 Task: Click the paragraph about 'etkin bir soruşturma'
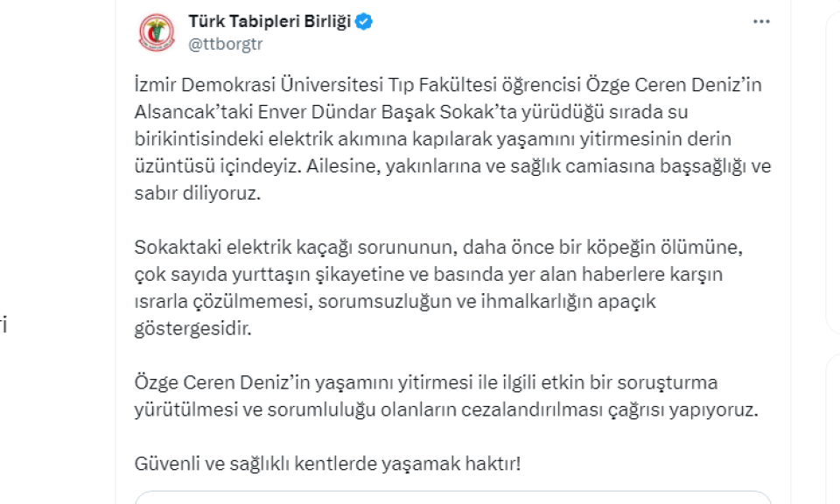tap(446, 395)
